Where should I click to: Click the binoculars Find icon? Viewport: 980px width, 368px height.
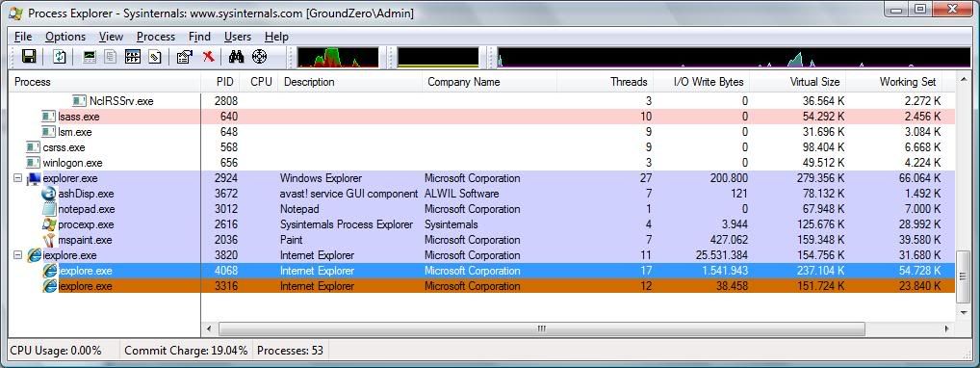[x=236, y=57]
